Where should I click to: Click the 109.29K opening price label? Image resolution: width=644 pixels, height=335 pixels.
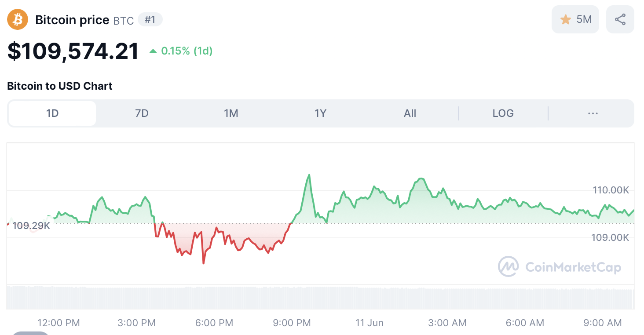pos(31,226)
